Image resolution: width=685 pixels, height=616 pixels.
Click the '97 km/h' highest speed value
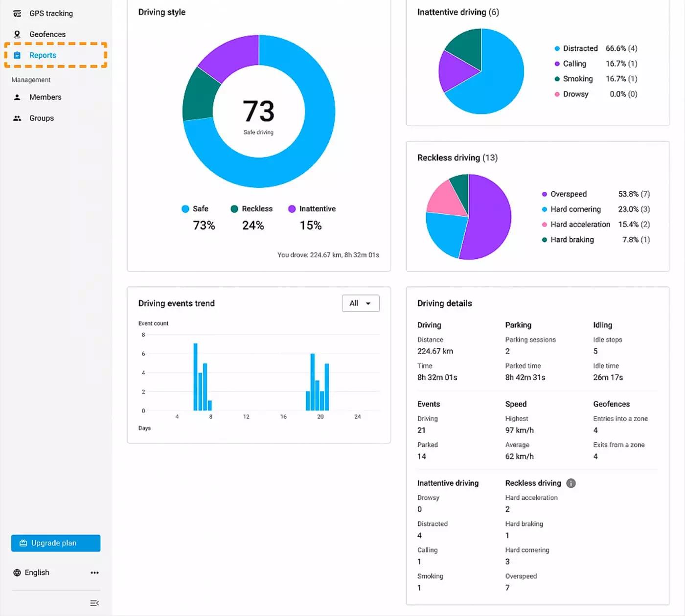coord(519,430)
